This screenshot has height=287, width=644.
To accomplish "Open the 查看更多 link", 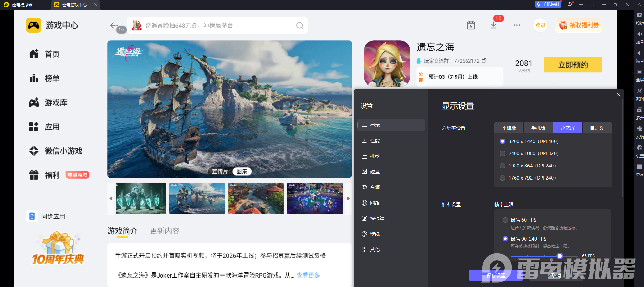I will point(308,275).
